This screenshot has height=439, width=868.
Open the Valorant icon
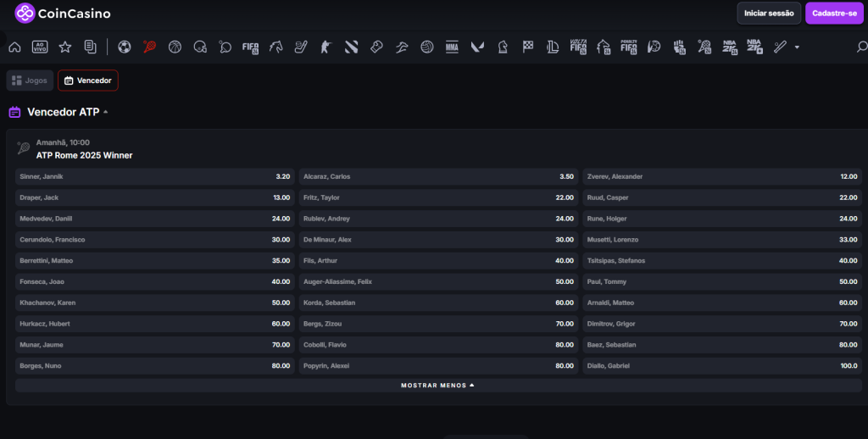477,47
